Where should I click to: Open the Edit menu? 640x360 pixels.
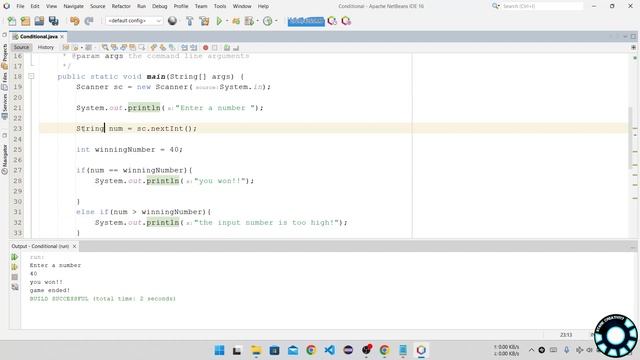tap(35, 6)
